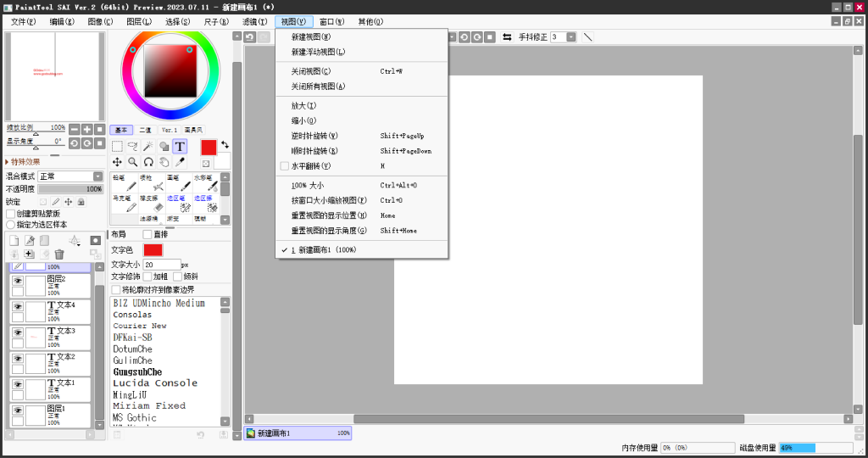Click zoom out minus button in navigator
The height and width of the screenshot is (458, 868).
[75, 129]
